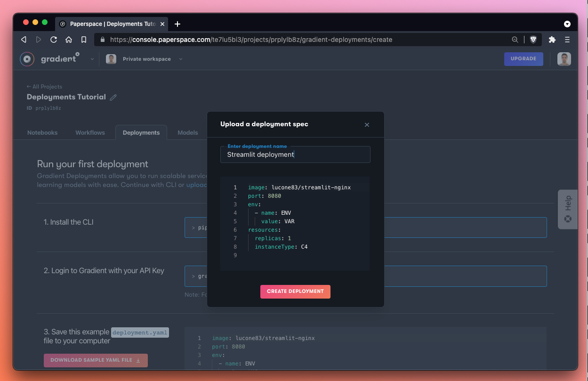The image size is (588, 381).
Task: Close the Paperspace browser tab
Action: 162,24
